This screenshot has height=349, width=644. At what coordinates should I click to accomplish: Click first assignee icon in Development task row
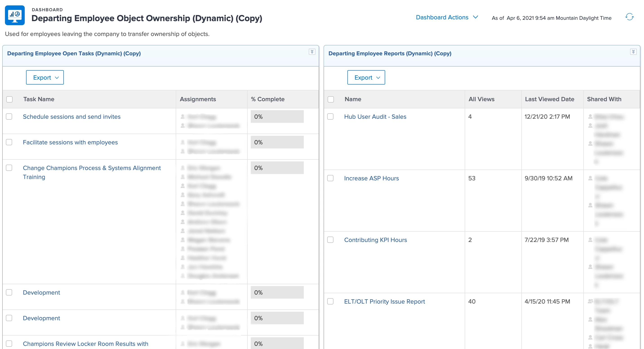tap(183, 292)
